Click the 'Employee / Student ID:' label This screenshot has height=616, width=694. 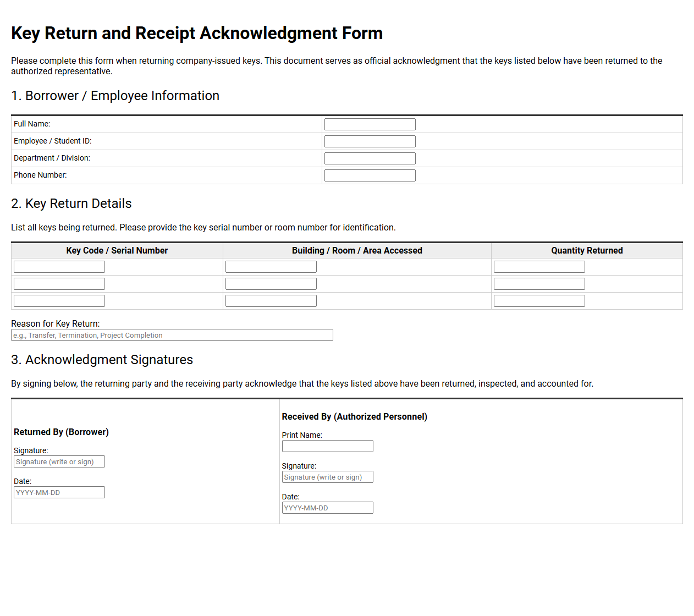(53, 141)
